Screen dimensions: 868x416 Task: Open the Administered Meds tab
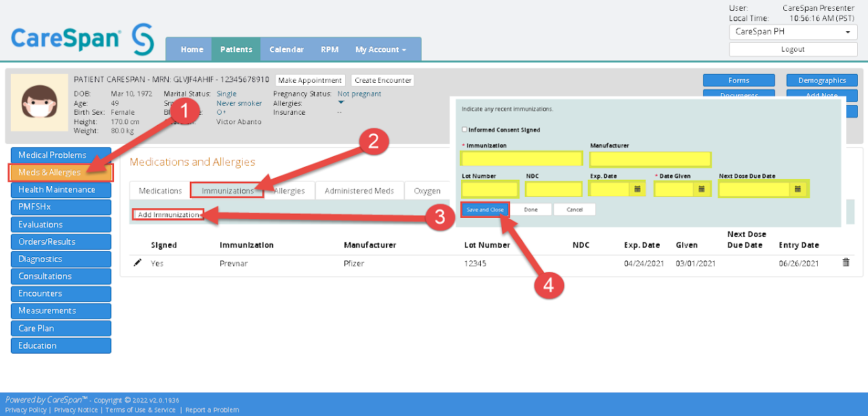click(x=359, y=191)
